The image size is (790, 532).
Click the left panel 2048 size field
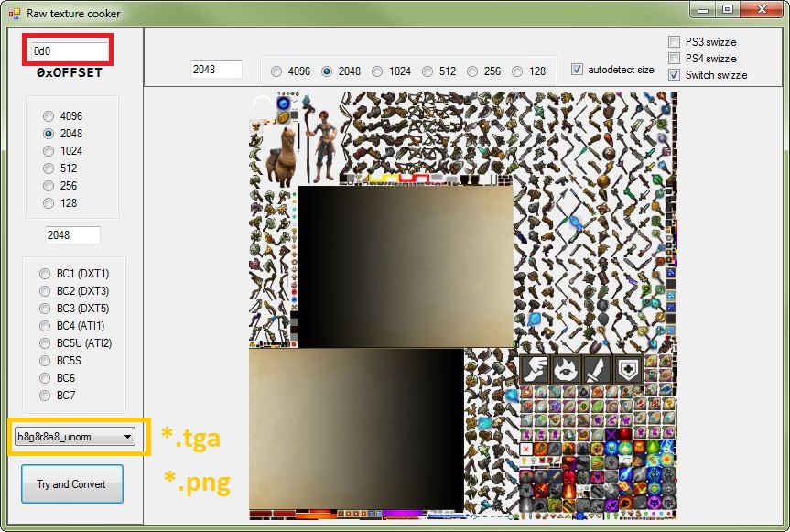[x=72, y=234]
